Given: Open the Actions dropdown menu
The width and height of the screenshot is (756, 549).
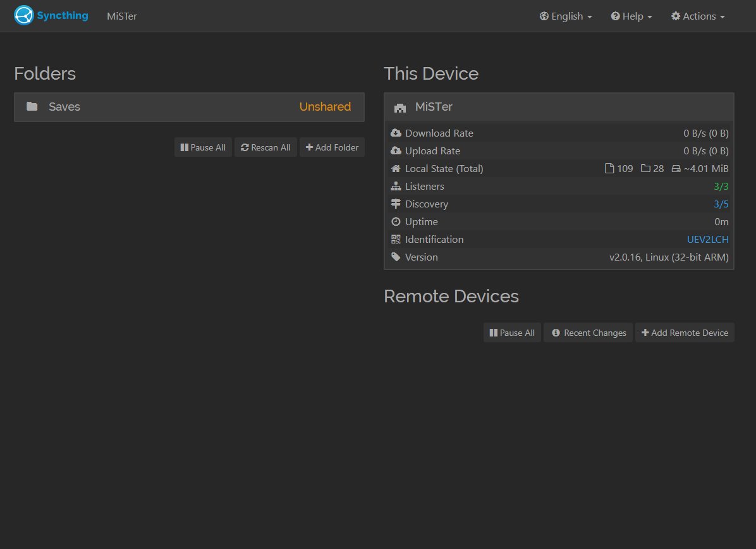Looking at the screenshot, I should click(x=698, y=16).
